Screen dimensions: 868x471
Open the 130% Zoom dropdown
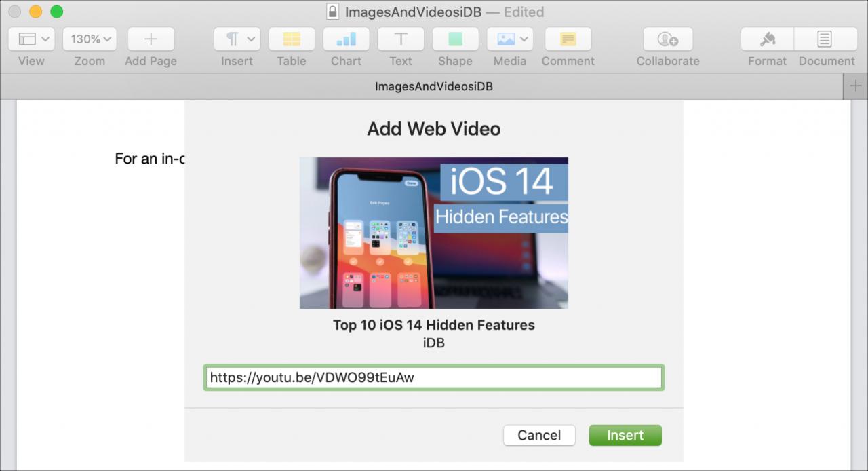point(90,39)
